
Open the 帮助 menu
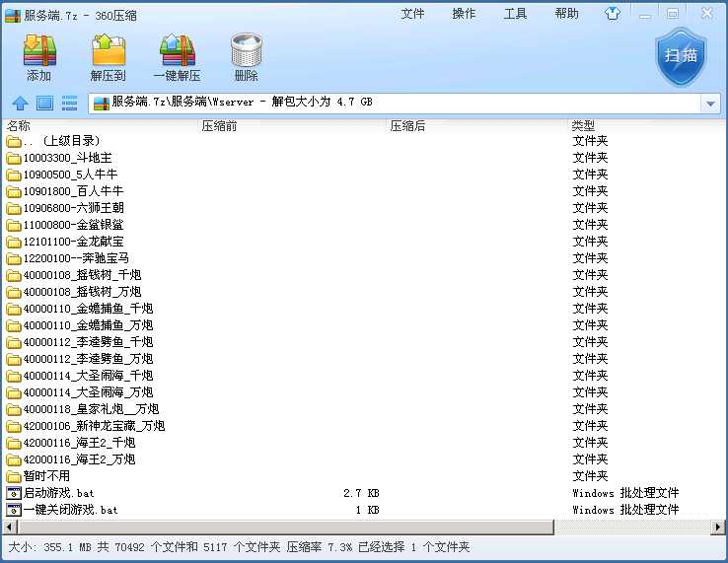click(567, 14)
